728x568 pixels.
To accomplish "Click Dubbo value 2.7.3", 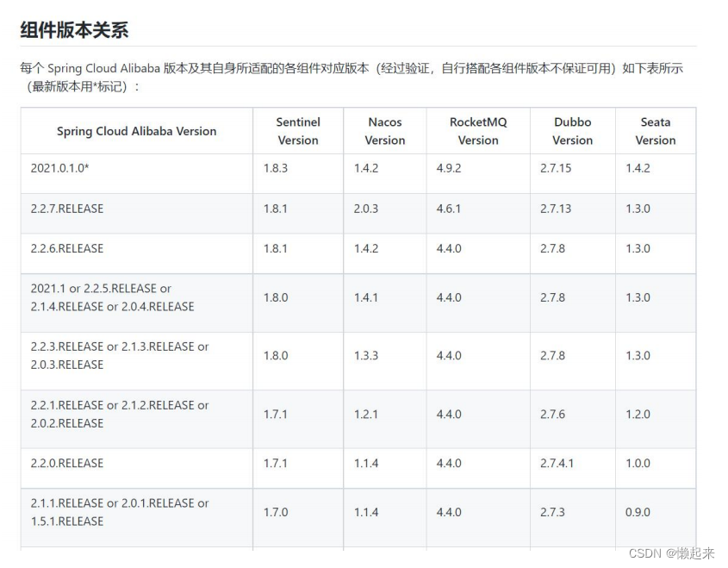I will pos(552,512).
